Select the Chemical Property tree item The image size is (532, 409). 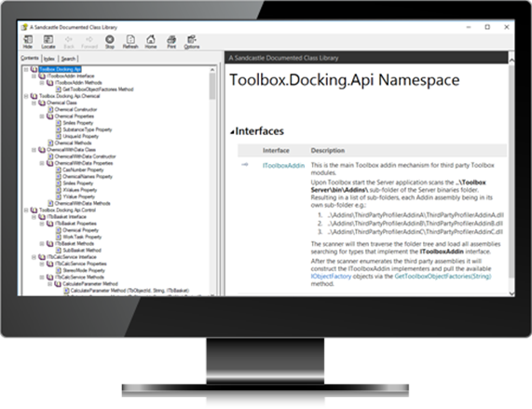tap(80, 230)
